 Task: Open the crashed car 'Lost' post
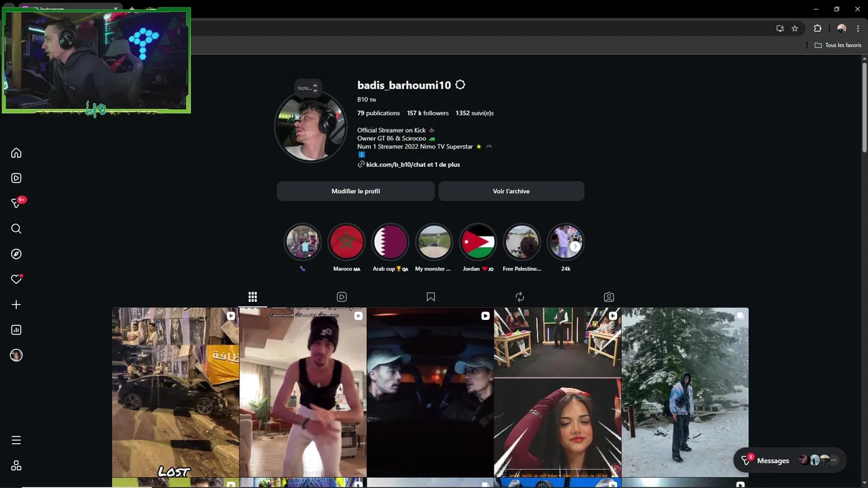(x=175, y=392)
